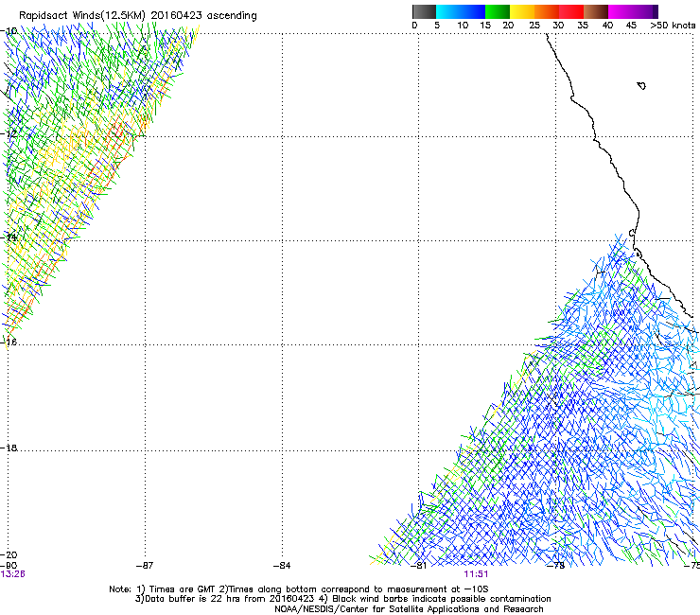The image size is (700, 615).
Task: Click the -12 latitude axis label
Action: point(9,133)
